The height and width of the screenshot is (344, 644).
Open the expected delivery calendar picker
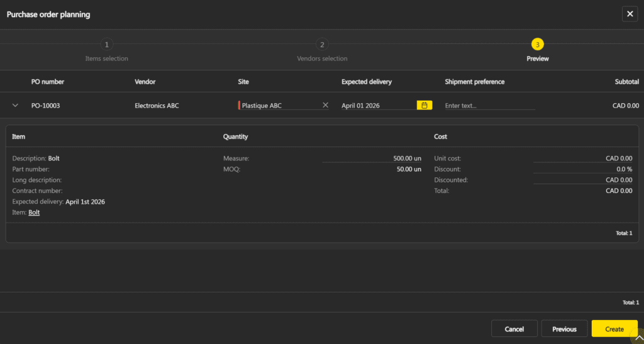point(425,106)
